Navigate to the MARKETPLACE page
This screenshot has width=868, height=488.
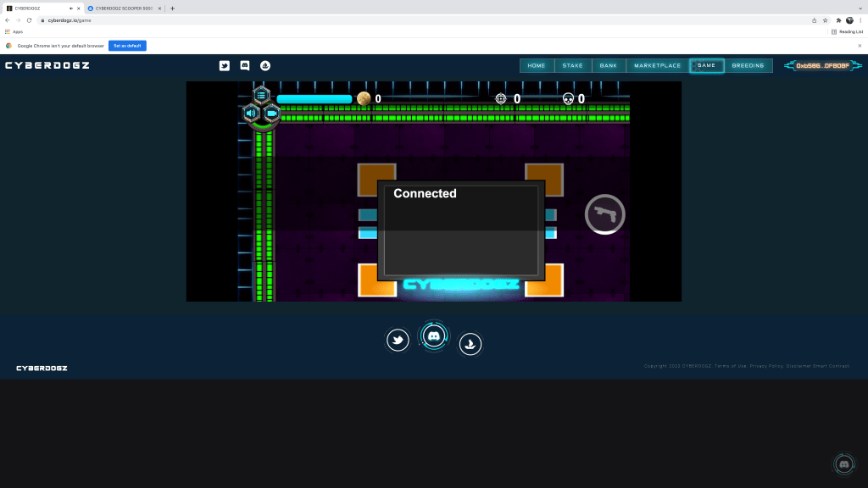click(657, 65)
